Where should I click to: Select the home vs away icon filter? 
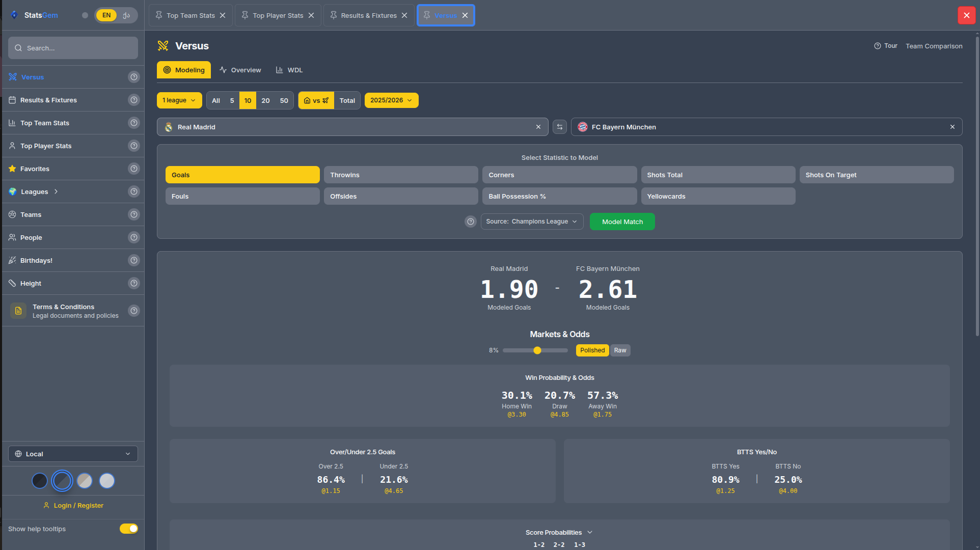(x=316, y=100)
